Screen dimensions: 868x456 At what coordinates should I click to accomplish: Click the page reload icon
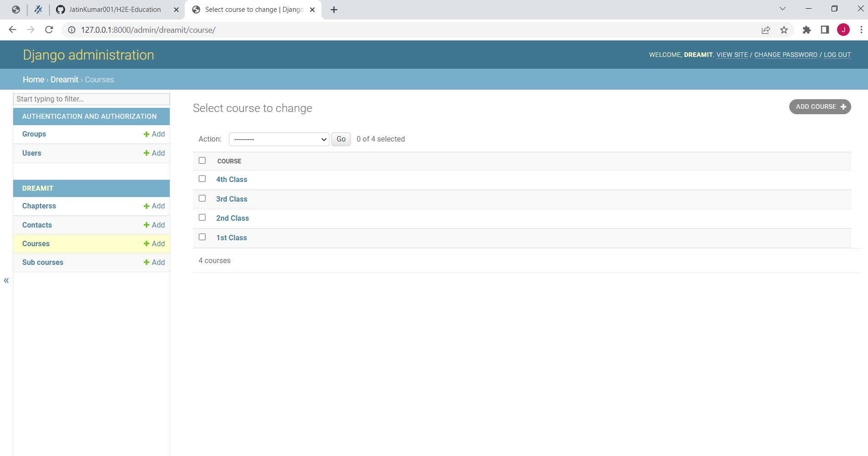(x=49, y=30)
